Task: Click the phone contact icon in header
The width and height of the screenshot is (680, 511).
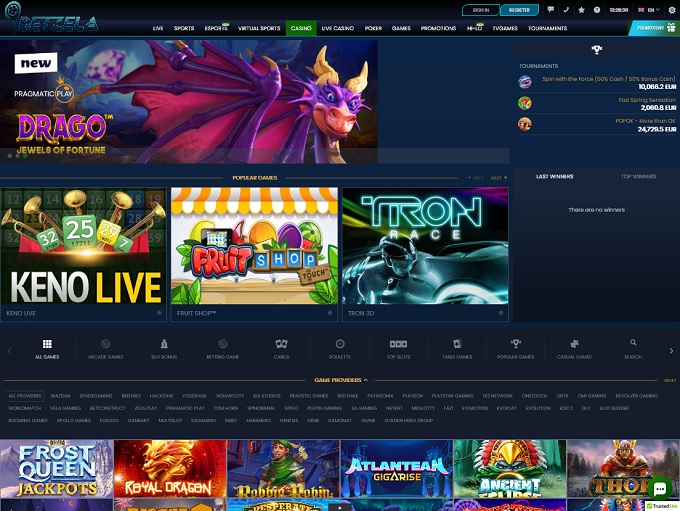Action: pyautogui.click(x=567, y=9)
